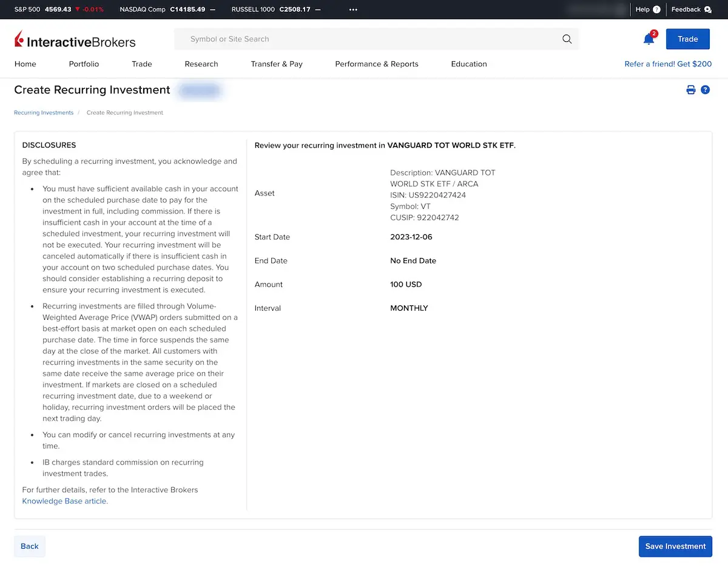Open Refer a friend! Get $200 link
This screenshot has width=728, height=570.
[669, 64]
